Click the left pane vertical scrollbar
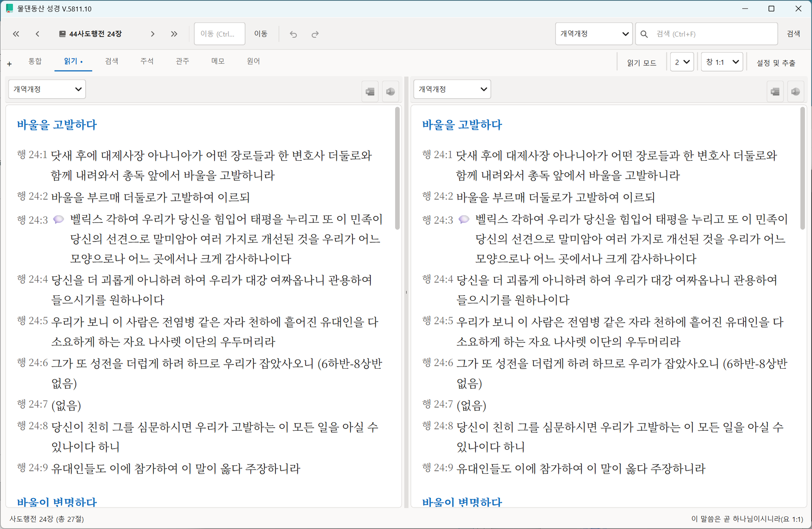This screenshot has width=812, height=529. tap(397, 168)
